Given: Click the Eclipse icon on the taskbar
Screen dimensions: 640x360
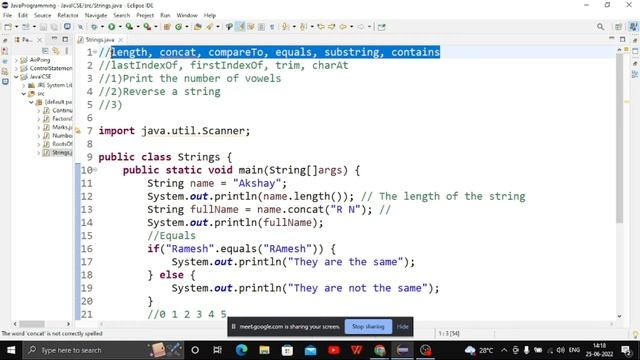Looking at the screenshot, I should (x=402, y=350).
